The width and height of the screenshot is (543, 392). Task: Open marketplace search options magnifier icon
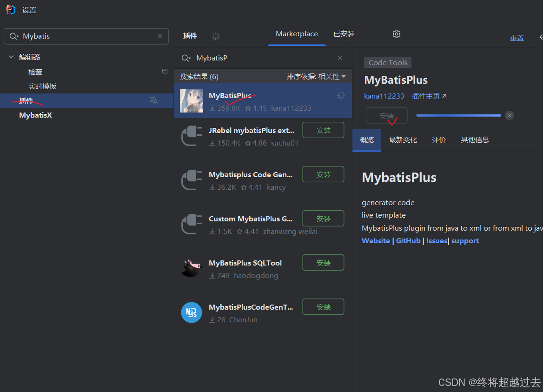point(186,58)
